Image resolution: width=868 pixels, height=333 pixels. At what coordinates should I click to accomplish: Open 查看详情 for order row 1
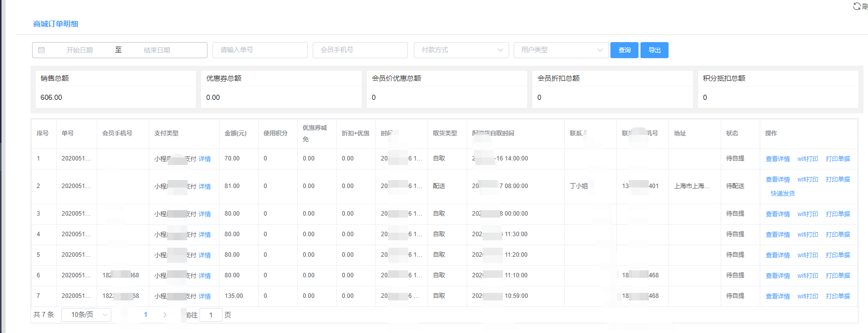click(x=777, y=159)
